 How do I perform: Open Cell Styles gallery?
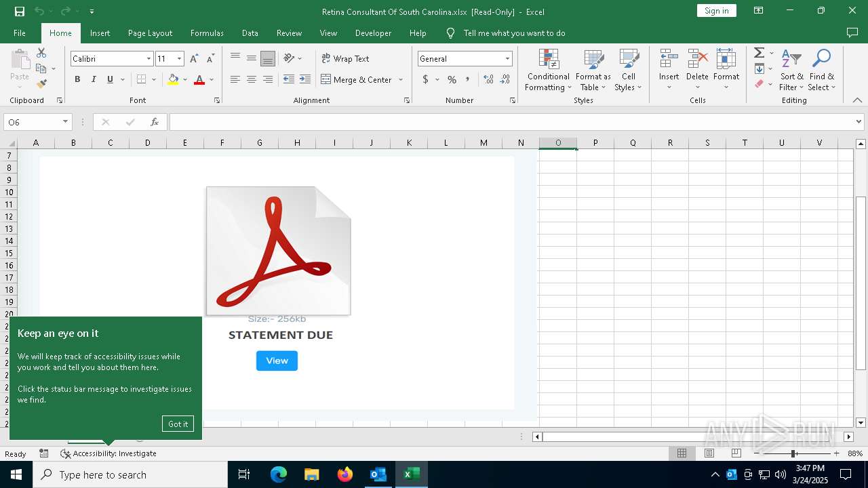pos(628,70)
